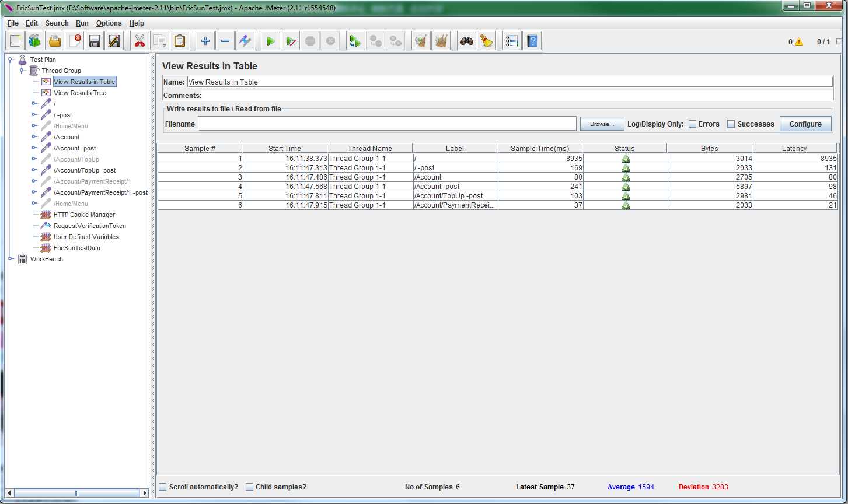Viewport: 848px width, 504px height.
Task: Click the Copy toolbar icon
Action: coord(159,41)
